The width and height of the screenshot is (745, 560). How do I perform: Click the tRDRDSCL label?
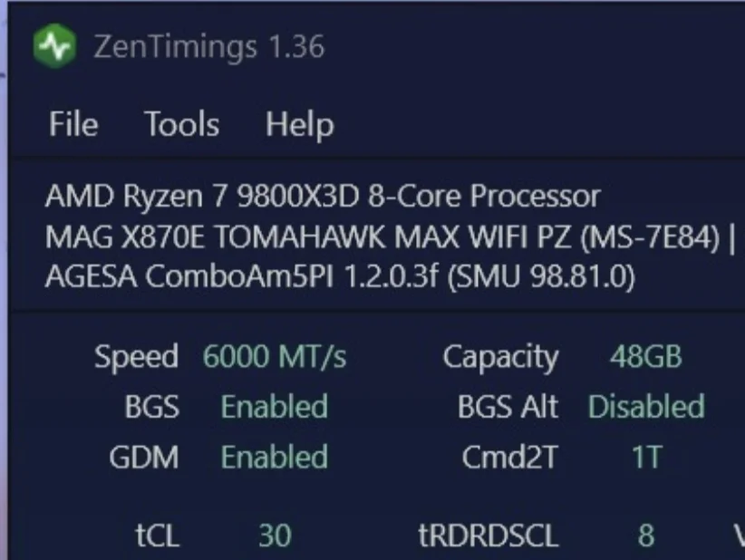(488, 536)
